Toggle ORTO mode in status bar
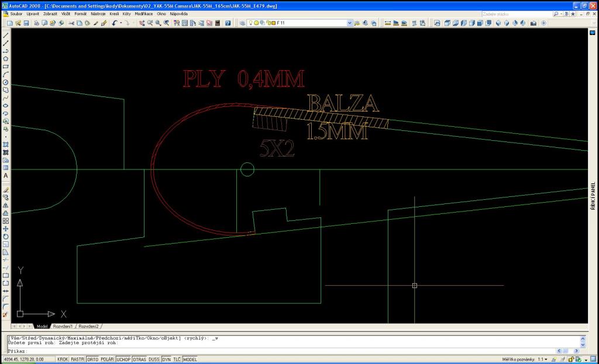Image resolution: width=599 pixels, height=364 pixels. [92, 359]
